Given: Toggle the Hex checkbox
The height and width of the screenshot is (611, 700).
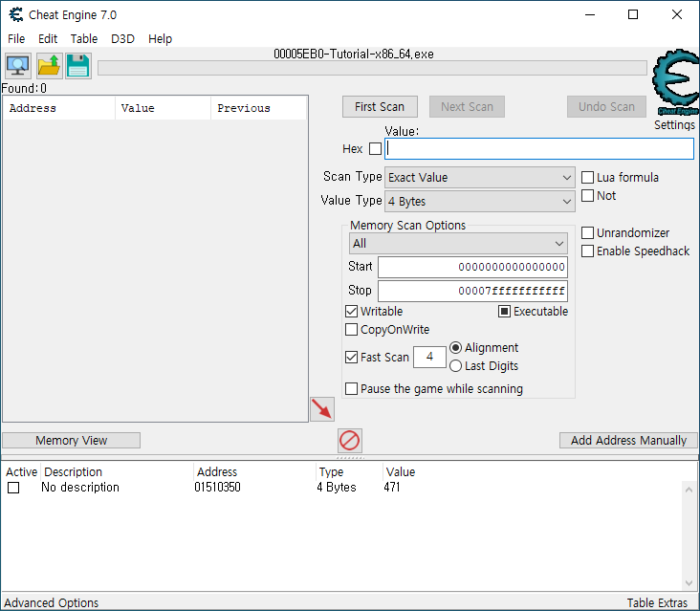Looking at the screenshot, I should pos(376,148).
